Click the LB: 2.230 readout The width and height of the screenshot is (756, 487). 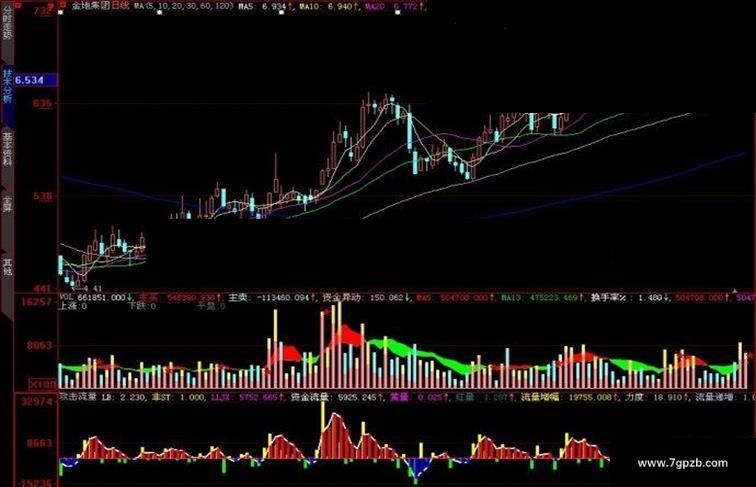(x=124, y=397)
